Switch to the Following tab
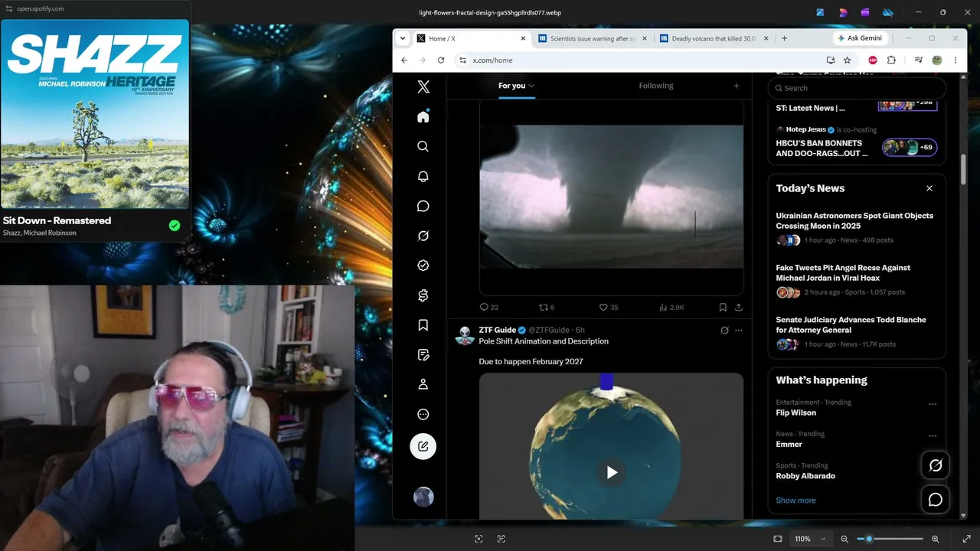This screenshot has width=980, height=551. [x=656, y=86]
